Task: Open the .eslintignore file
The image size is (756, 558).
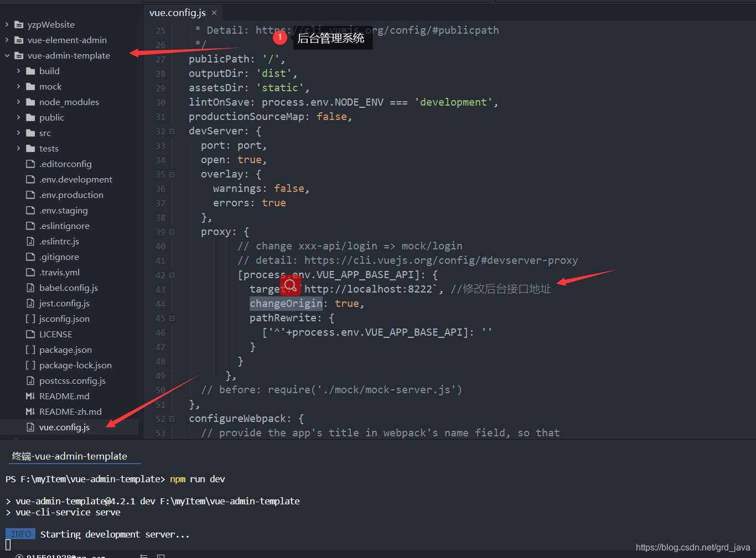Action: [x=64, y=226]
